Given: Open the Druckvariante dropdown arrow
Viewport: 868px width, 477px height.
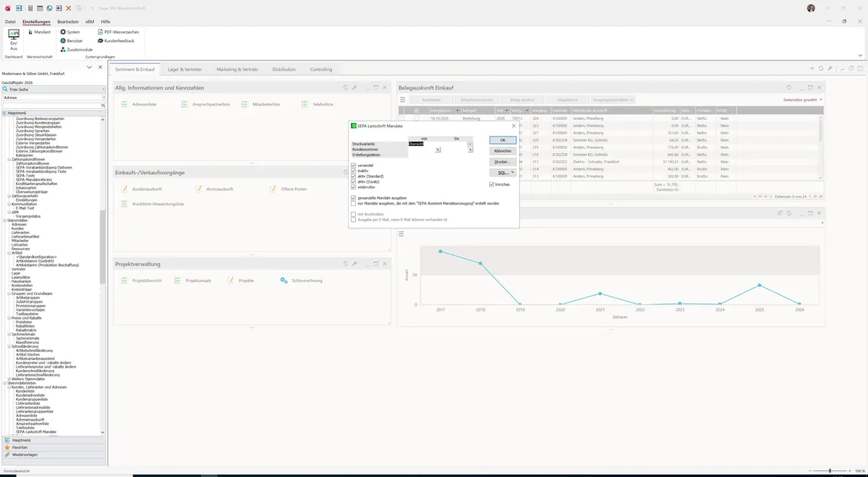Looking at the screenshot, I should click(x=469, y=144).
